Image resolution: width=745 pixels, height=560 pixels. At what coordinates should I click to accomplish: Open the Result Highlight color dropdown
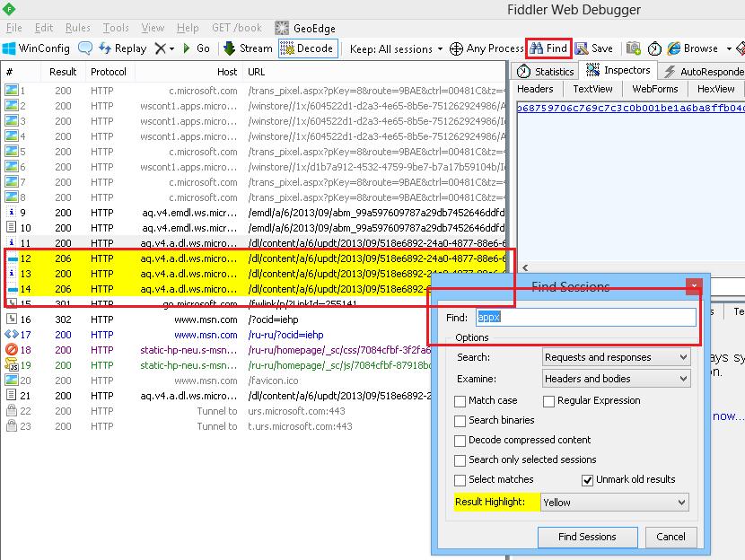click(x=614, y=502)
